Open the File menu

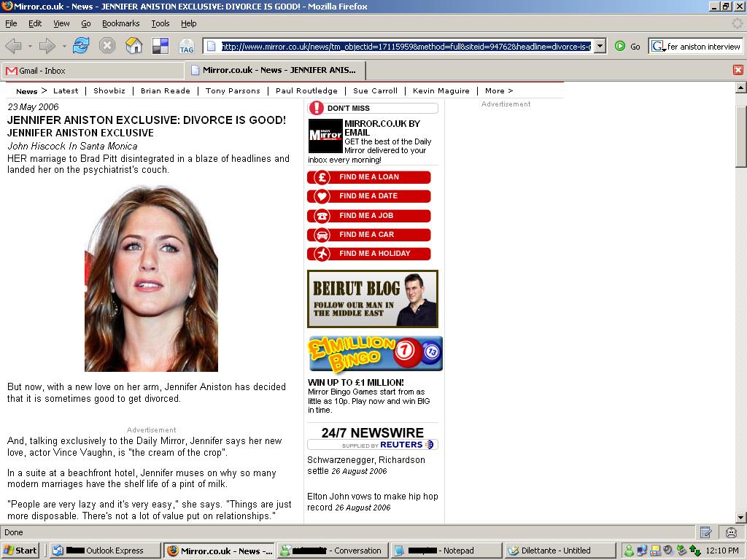[x=11, y=23]
